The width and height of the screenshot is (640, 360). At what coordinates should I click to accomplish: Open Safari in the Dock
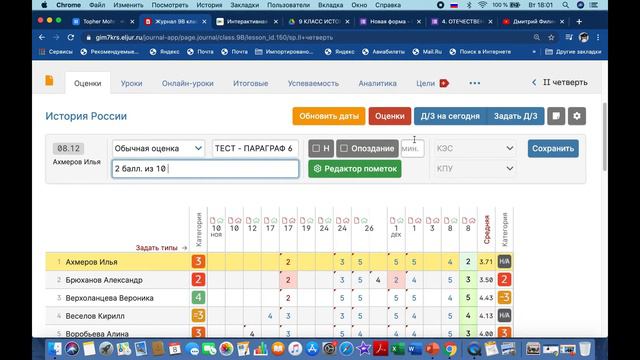(346, 349)
